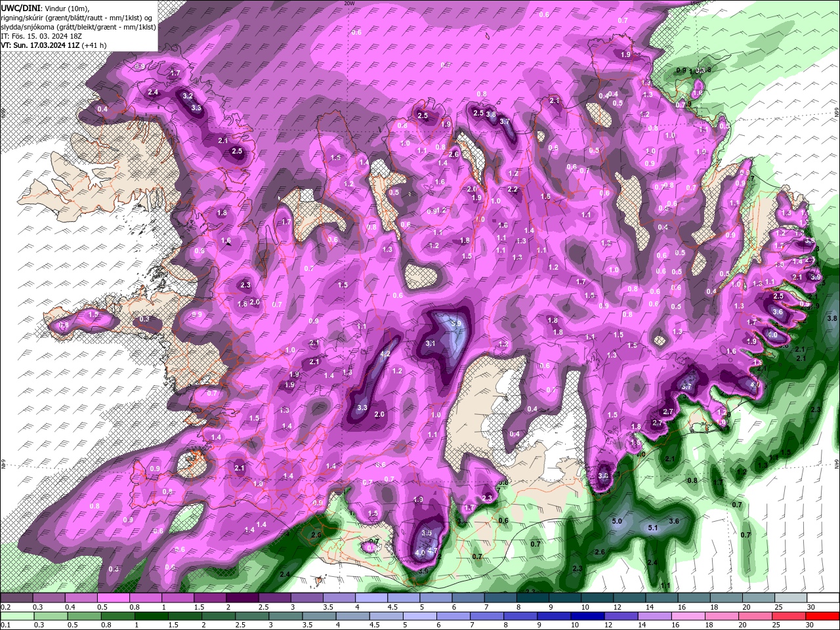The height and width of the screenshot is (630, 840).
Task: Click the 20W longitude label along the map's upper border
Action: coord(349,3)
